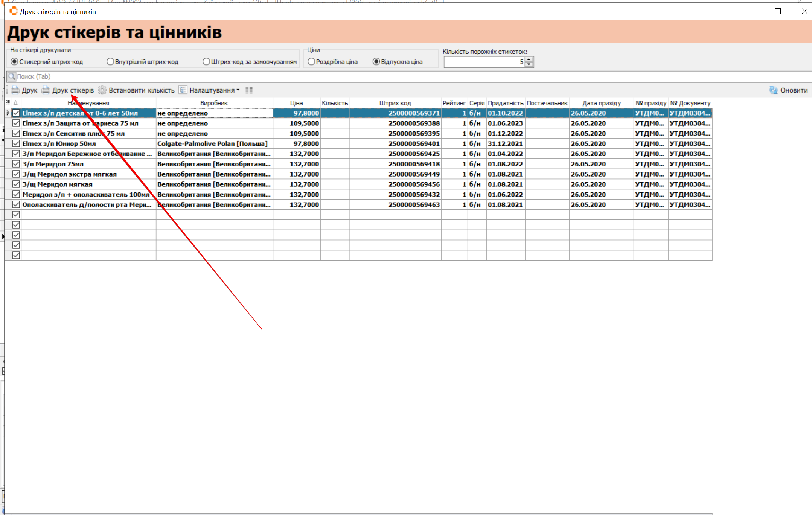This screenshot has height=515, width=812.
Task: Open the Налаштування dropdown arrow
Action: pyautogui.click(x=238, y=90)
